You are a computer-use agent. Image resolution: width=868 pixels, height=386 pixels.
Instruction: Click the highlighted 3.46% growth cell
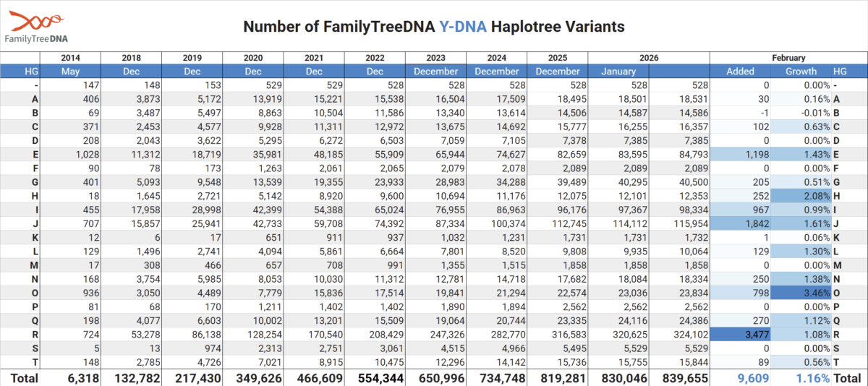tap(801, 293)
